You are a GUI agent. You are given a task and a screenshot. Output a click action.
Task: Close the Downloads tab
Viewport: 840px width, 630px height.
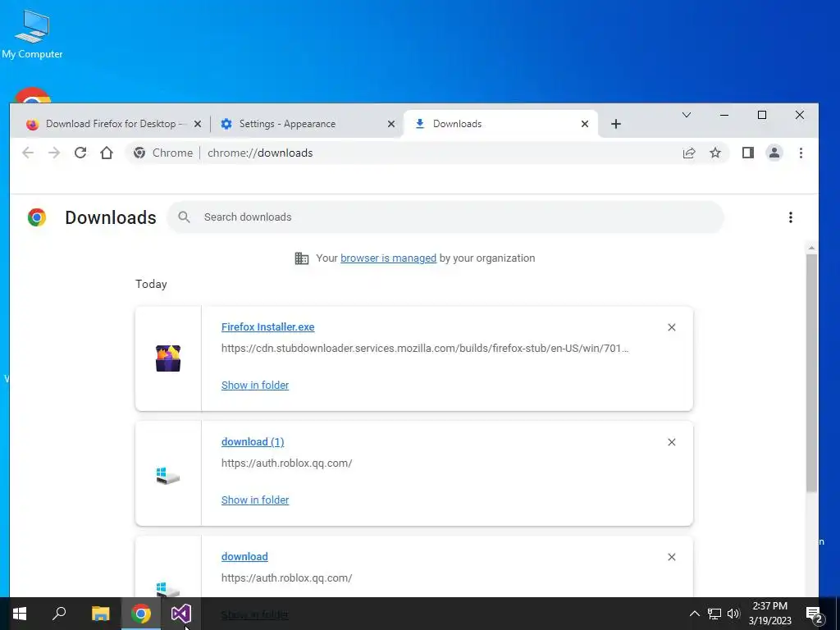point(585,124)
